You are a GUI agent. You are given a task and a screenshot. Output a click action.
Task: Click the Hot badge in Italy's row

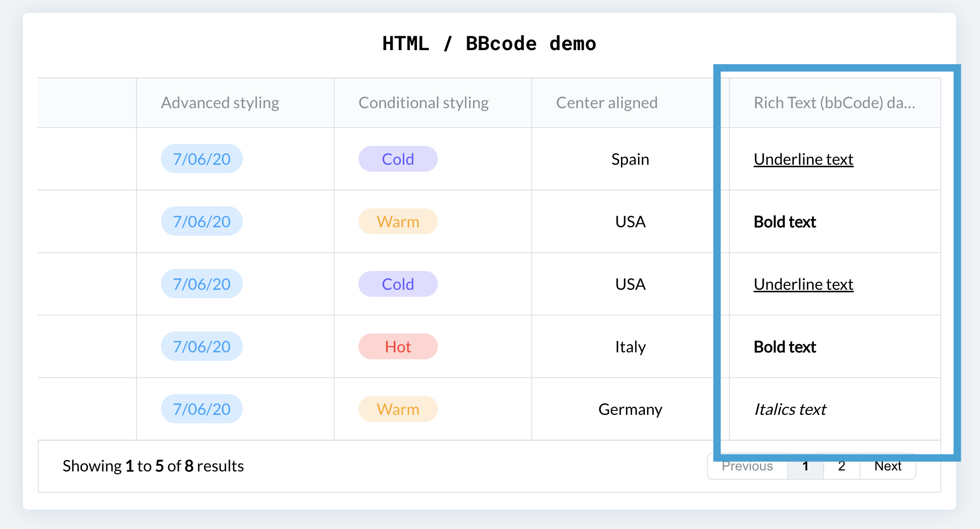398,346
